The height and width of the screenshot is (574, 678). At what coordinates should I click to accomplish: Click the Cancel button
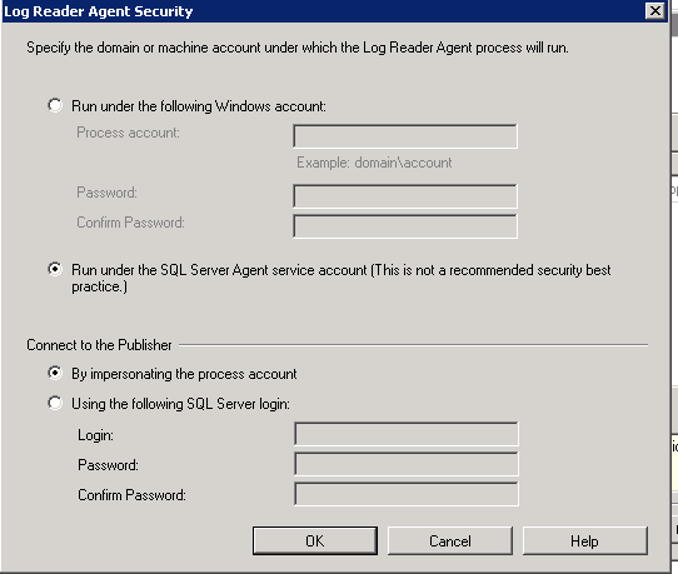[x=450, y=541]
